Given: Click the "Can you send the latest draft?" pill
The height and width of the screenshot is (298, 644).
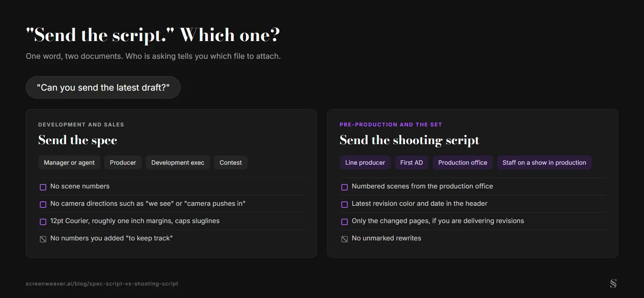Looking at the screenshot, I should pos(103,87).
